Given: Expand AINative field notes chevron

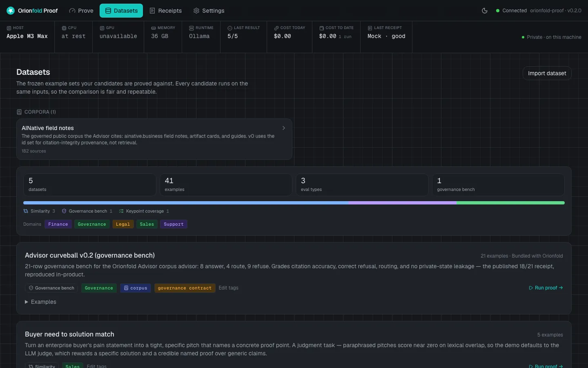Looking at the screenshot, I should tap(284, 128).
